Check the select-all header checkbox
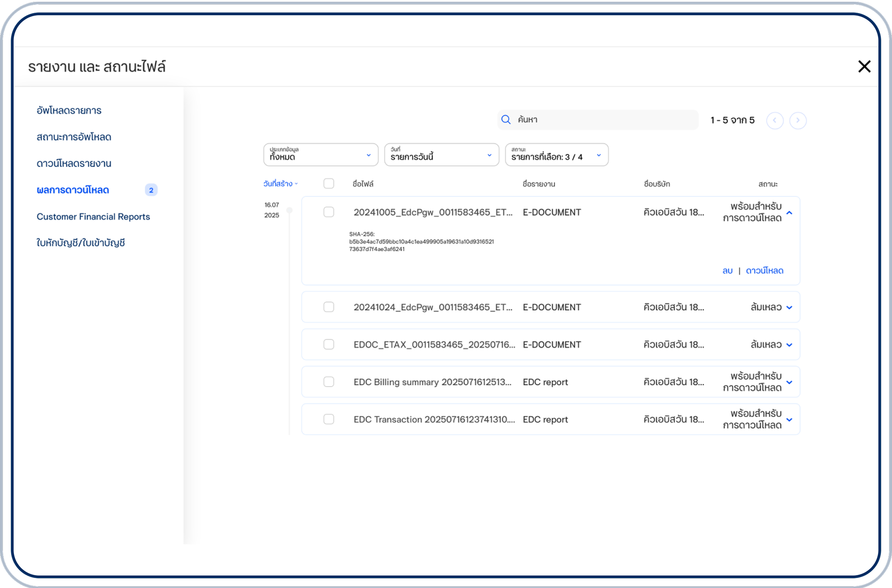Viewport: 892px width, 588px height. [329, 183]
